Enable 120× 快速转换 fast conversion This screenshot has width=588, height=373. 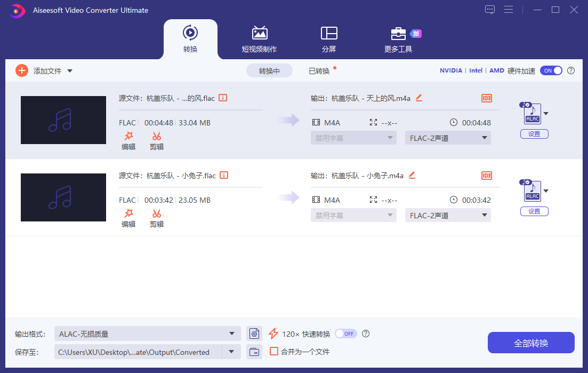[345, 333]
